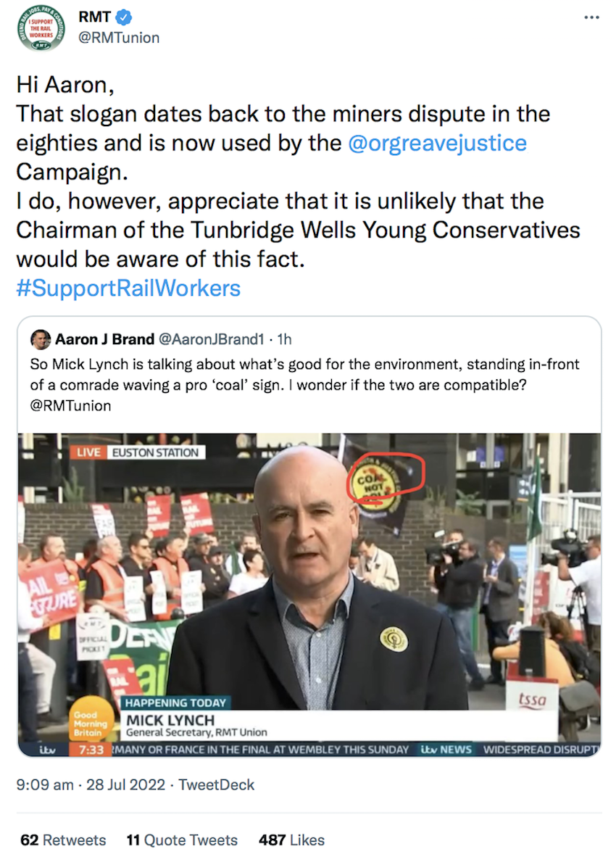Open Aaron J Brand's profile name
Screen dimensions: 616x862
104,339
